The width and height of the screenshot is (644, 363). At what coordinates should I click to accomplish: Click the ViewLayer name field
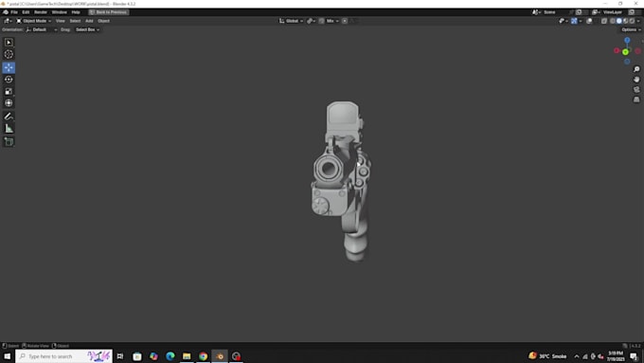[613, 12]
